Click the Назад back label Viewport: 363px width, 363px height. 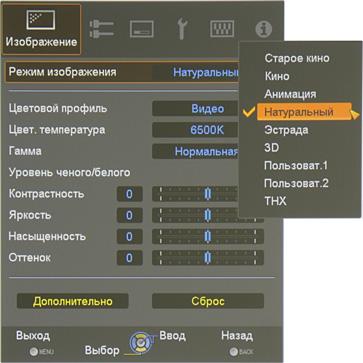point(237,335)
